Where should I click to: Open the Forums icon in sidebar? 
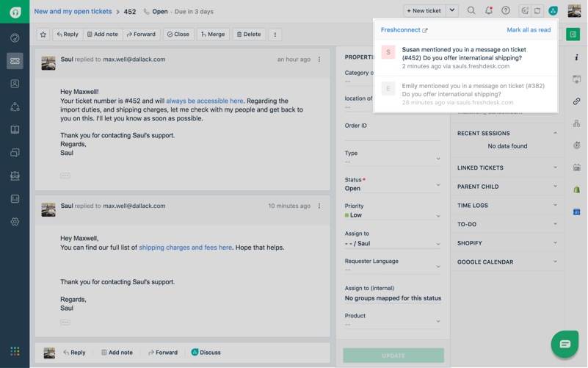(15, 153)
